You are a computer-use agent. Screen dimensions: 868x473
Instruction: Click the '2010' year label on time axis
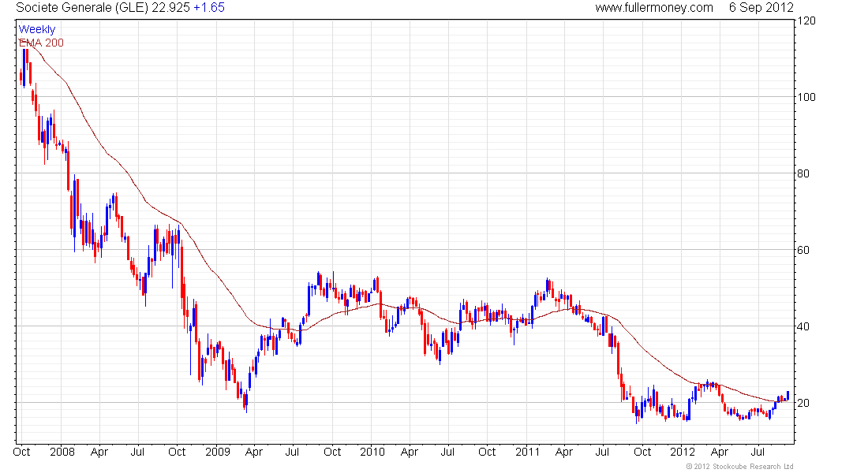372,452
